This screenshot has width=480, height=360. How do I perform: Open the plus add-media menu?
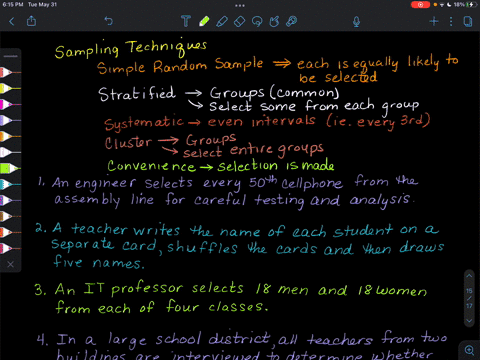pos(433,22)
